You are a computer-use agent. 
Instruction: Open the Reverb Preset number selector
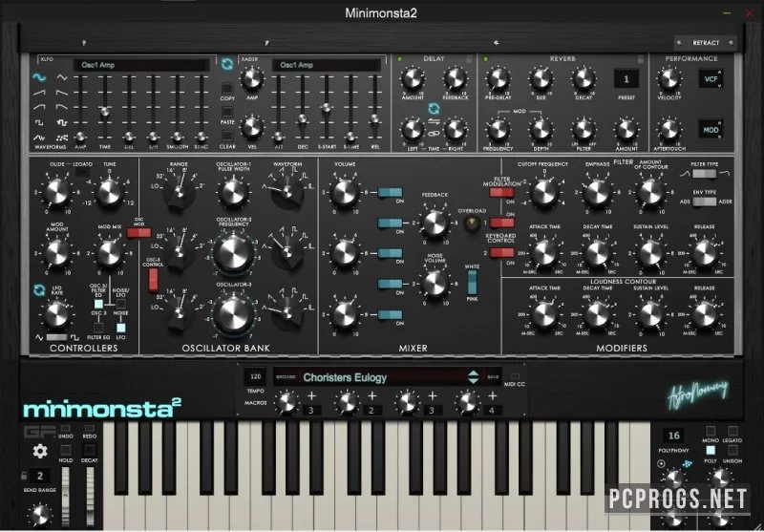click(x=626, y=78)
